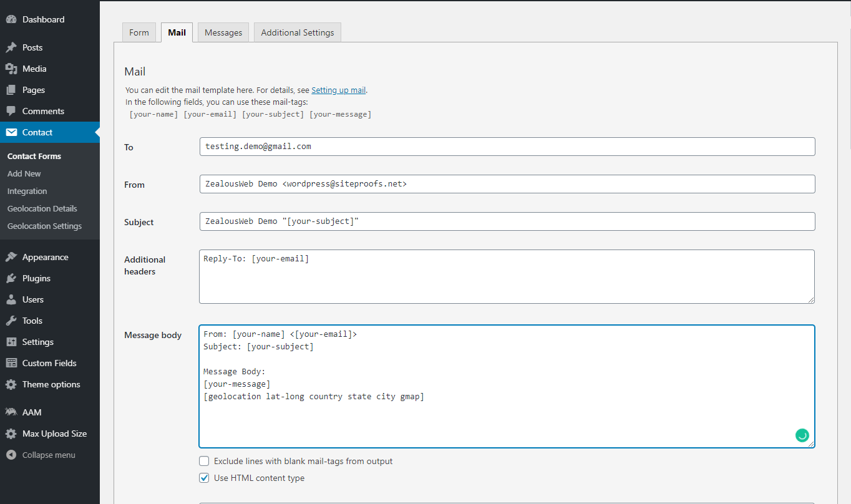Click the Dashboard gauge icon
This screenshot has height=504, width=851.
(x=11, y=19)
